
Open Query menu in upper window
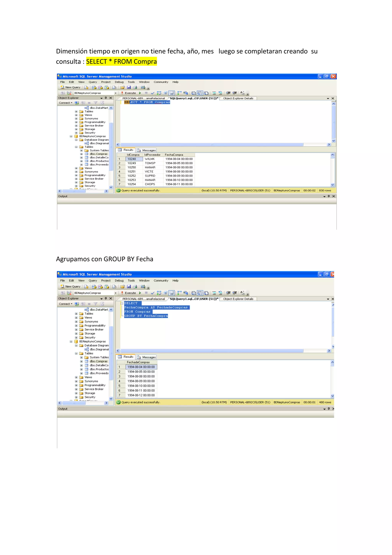coord(93,82)
